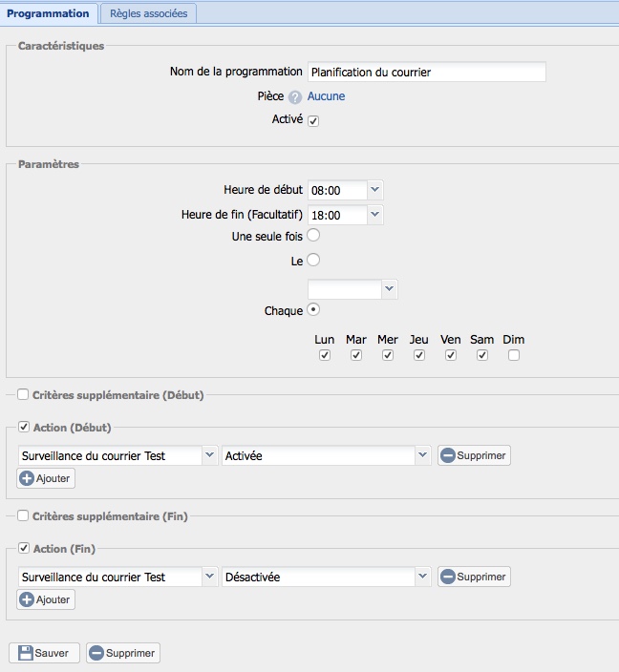
Task: Uncheck the Activé checkbox
Action: pos(313,121)
